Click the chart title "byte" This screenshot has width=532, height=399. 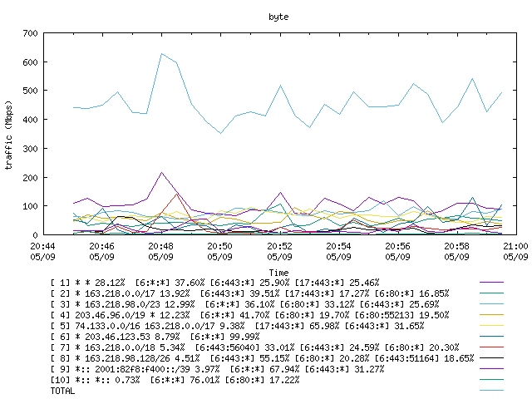click(278, 17)
